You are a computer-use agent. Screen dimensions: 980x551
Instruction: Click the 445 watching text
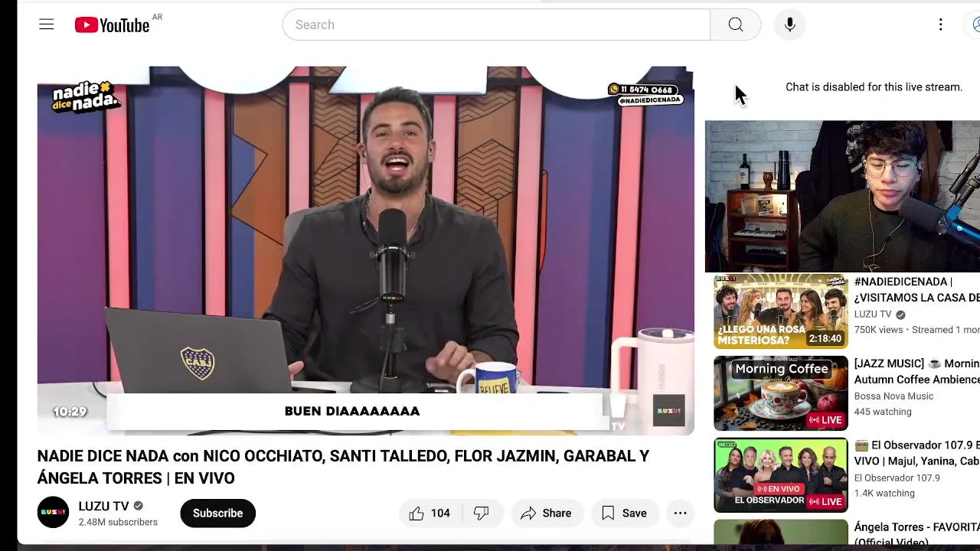click(883, 412)
